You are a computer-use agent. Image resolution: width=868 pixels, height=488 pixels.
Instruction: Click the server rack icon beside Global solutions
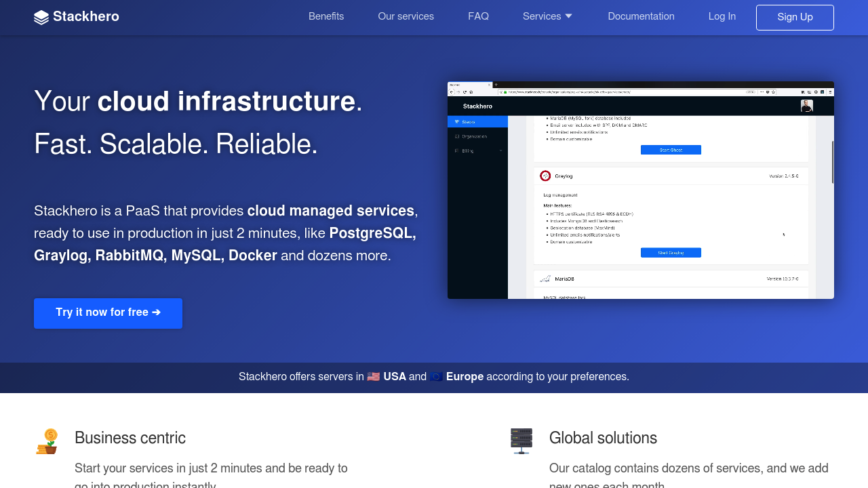click(521, 441)
